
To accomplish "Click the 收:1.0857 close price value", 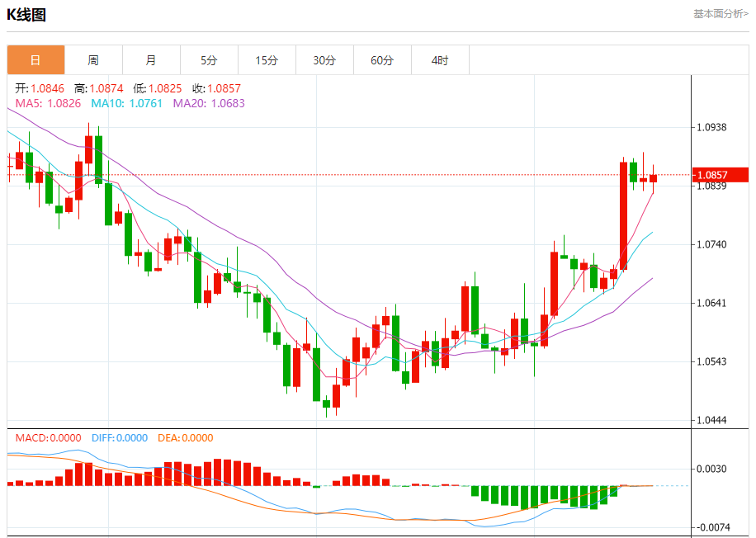I will pyautogui.click(x=216, y=88).
